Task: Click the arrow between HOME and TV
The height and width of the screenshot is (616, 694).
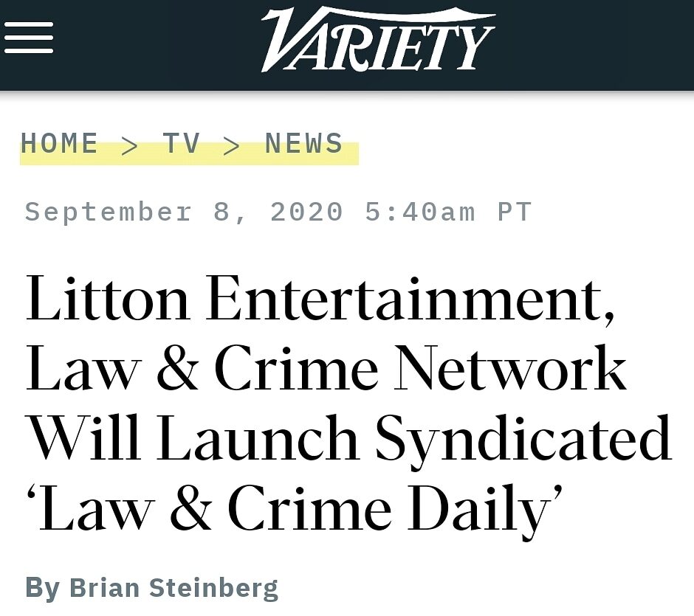Action: [130, 145]
